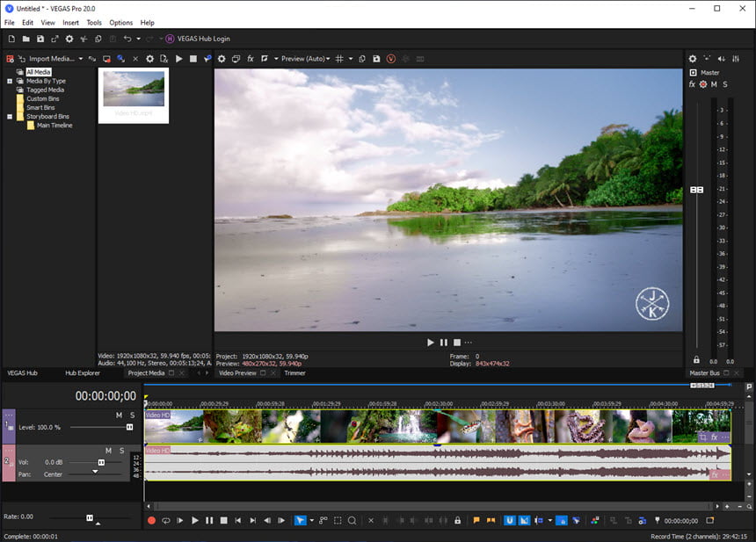The image size is (756, 542).
Task: Copy selection with the copy icon
Action: (98, 39)
